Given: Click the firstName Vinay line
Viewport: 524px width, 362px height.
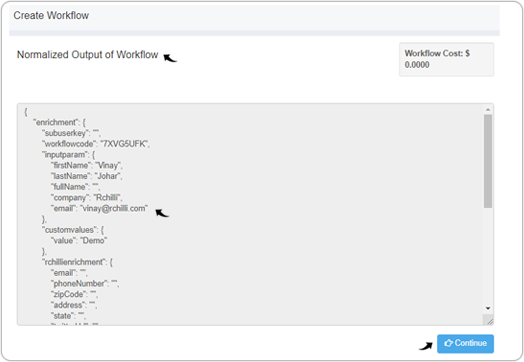Looking at the screenshot, I should [x=87, y=165].
